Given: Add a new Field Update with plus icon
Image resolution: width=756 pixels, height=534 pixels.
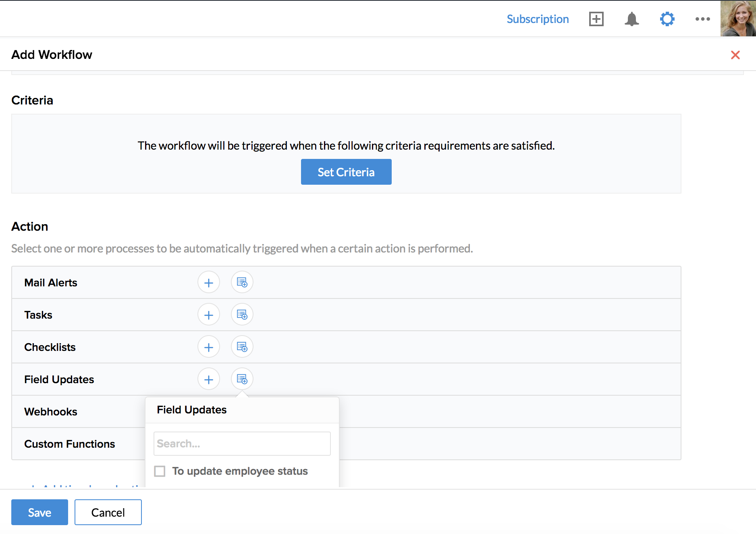Looking at the screenshot, I should click(208, 380).
